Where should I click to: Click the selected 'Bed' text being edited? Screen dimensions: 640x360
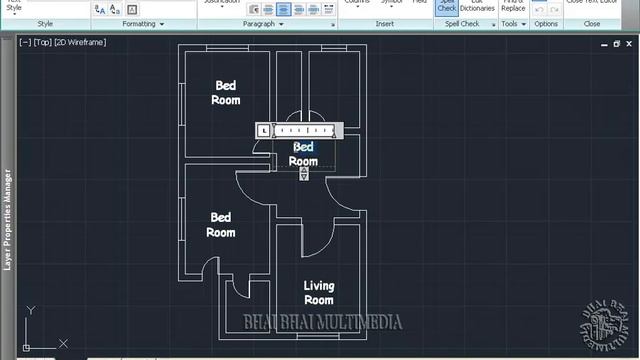pyautogui.click(x=304, y=147)
